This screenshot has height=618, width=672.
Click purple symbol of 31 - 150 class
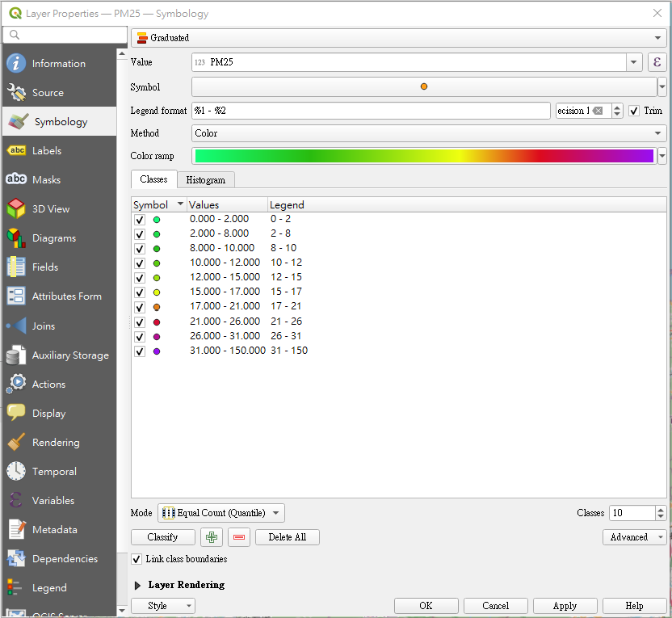coord(157,351)
